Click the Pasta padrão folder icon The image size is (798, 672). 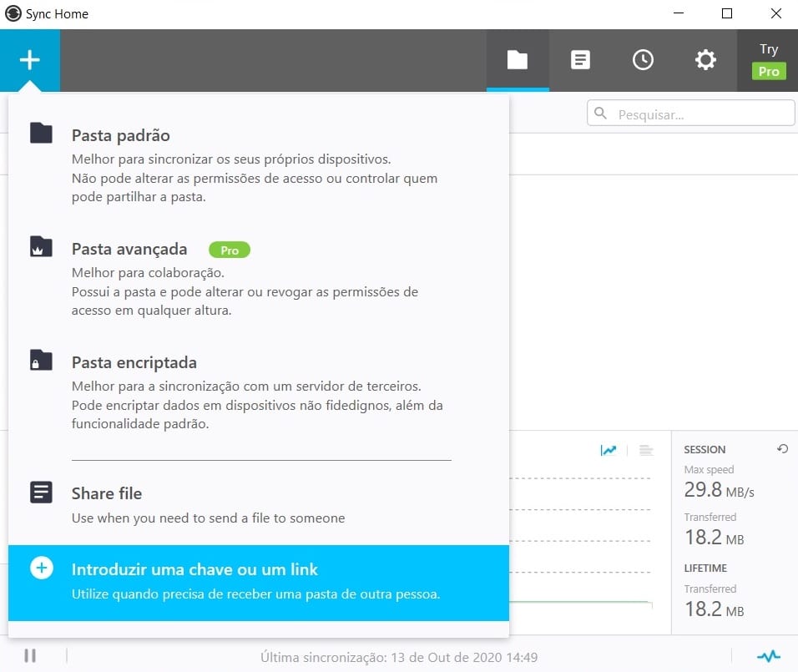[41, 134]
